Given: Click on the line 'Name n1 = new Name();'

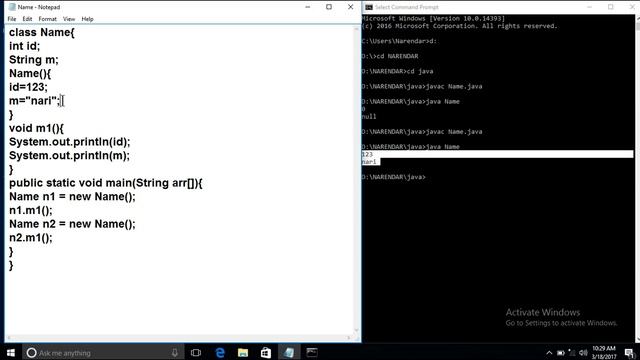Looking at the screenshot, I should (72, 196).
